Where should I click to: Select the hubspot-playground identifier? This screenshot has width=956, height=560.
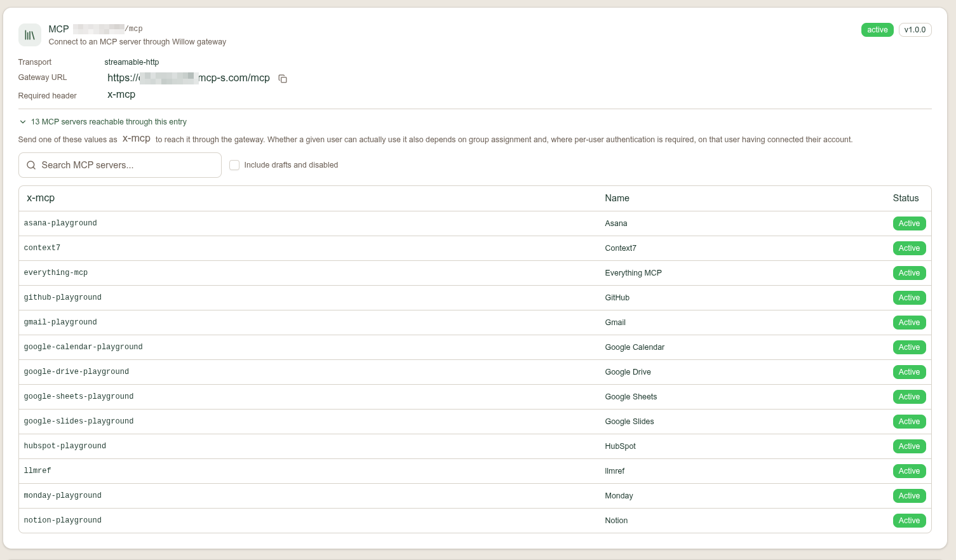click(65, 446)
